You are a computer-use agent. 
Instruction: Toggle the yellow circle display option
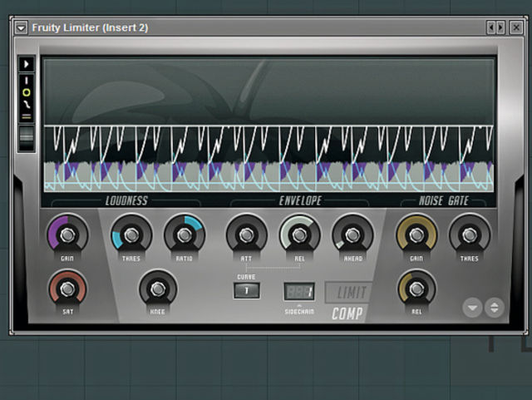tap(27, 92)
